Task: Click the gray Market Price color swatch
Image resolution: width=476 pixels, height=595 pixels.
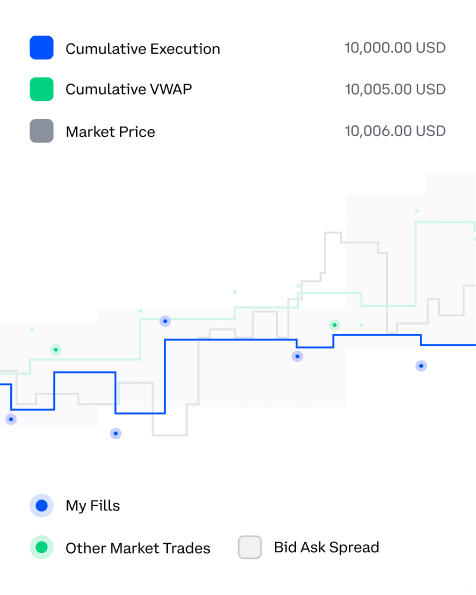Action: click(41, 131)
